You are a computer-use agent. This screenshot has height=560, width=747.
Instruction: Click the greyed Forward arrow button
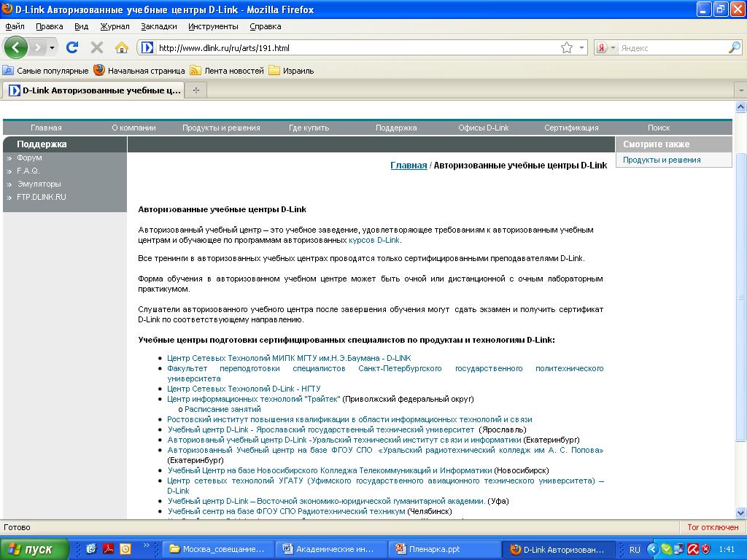(x=37, y=47)
